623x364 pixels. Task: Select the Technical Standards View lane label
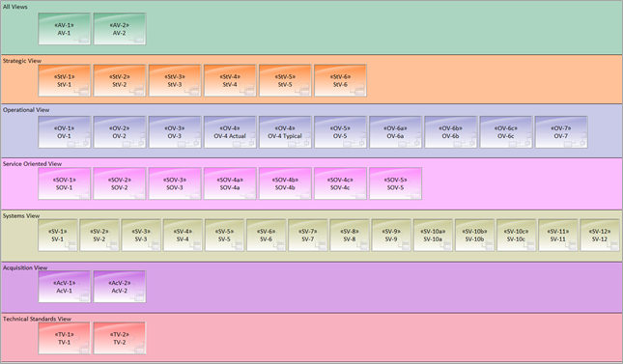pyautogui.click(x=37, y=319)
